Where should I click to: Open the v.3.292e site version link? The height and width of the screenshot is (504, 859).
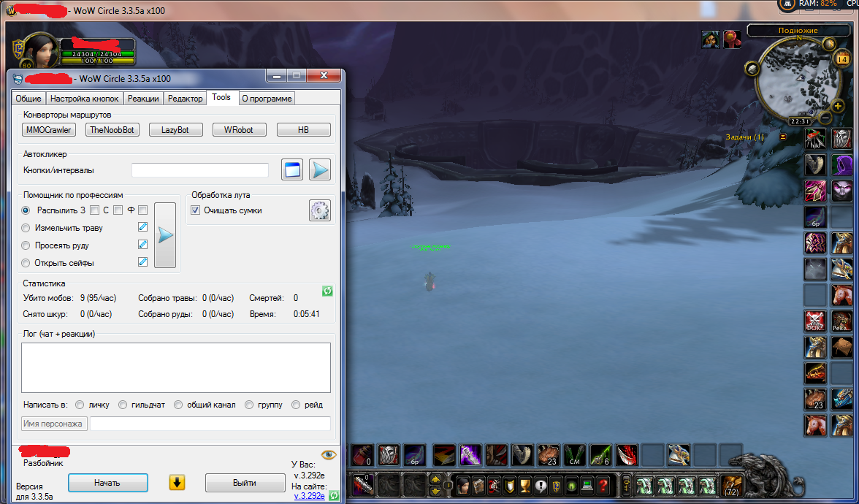pyautogui.click(x=310, y=496)
